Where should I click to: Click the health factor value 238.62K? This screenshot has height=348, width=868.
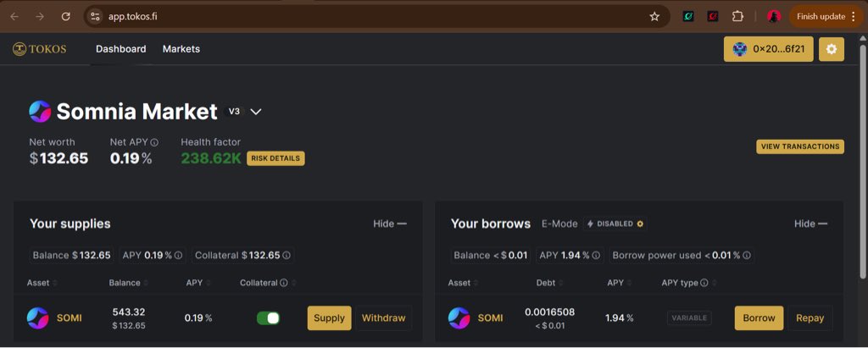point(211,159)
